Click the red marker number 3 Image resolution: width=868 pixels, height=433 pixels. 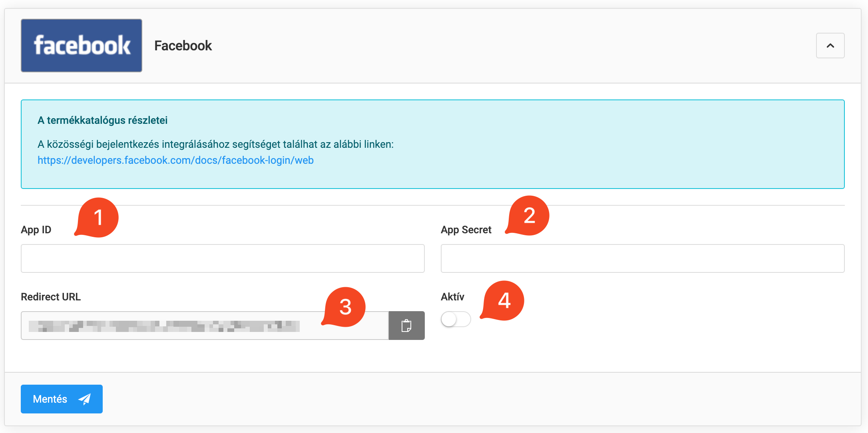[x=345, y=307]
